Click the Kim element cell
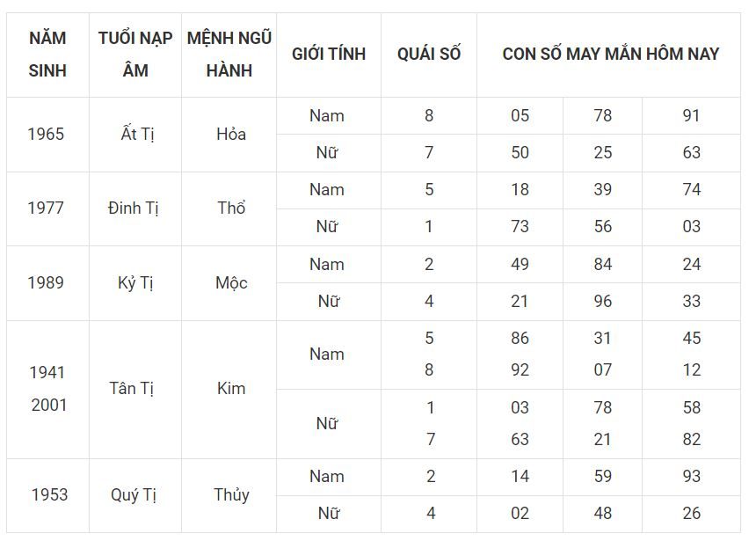The image size is (756, 541). point(230,388)
